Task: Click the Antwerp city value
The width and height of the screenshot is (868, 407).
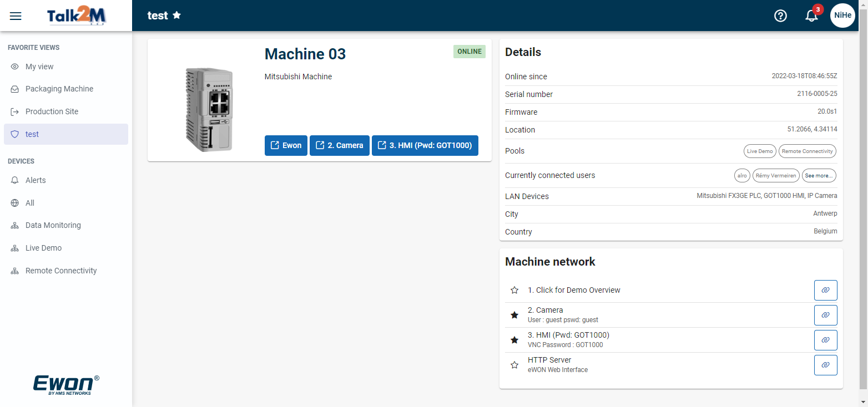Action: click(x=825, y=213)
